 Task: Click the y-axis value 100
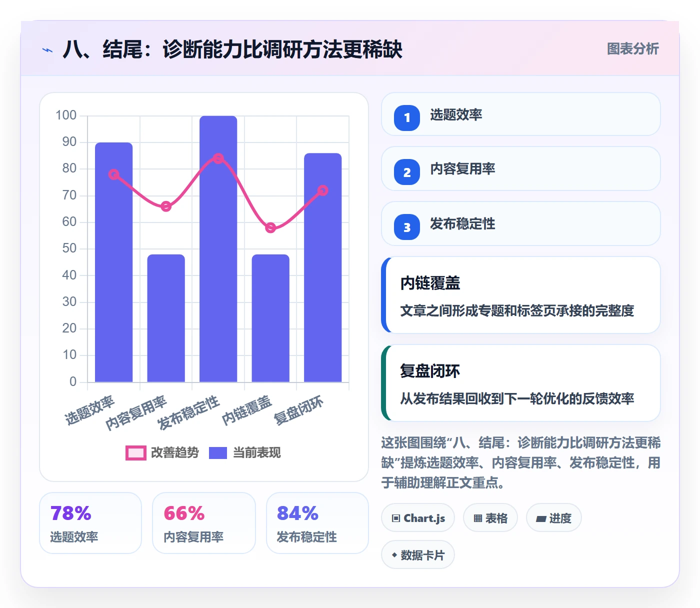[x=66, y=115]
